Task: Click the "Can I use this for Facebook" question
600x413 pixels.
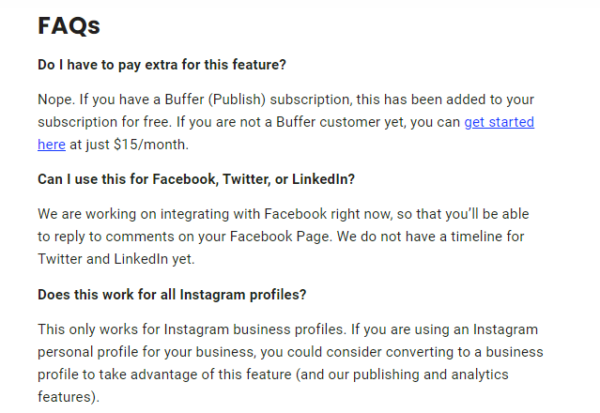Action: pyautogui.click(x=196, y=179)
